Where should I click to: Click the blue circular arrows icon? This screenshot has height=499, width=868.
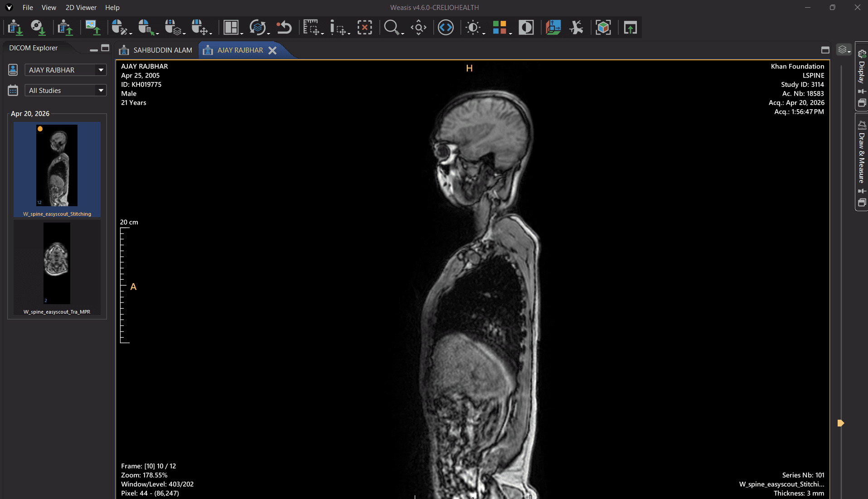click(x=446, y=28)
